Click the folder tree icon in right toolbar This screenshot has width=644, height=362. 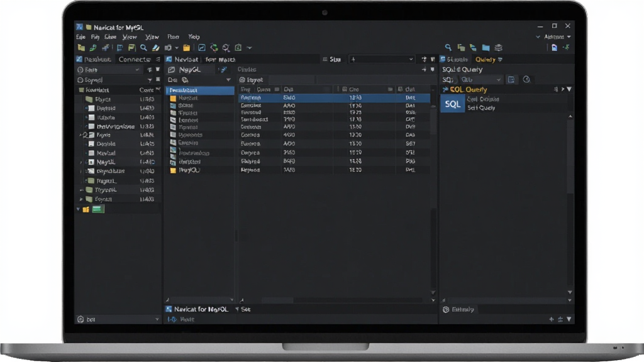[x=474, y=48]
